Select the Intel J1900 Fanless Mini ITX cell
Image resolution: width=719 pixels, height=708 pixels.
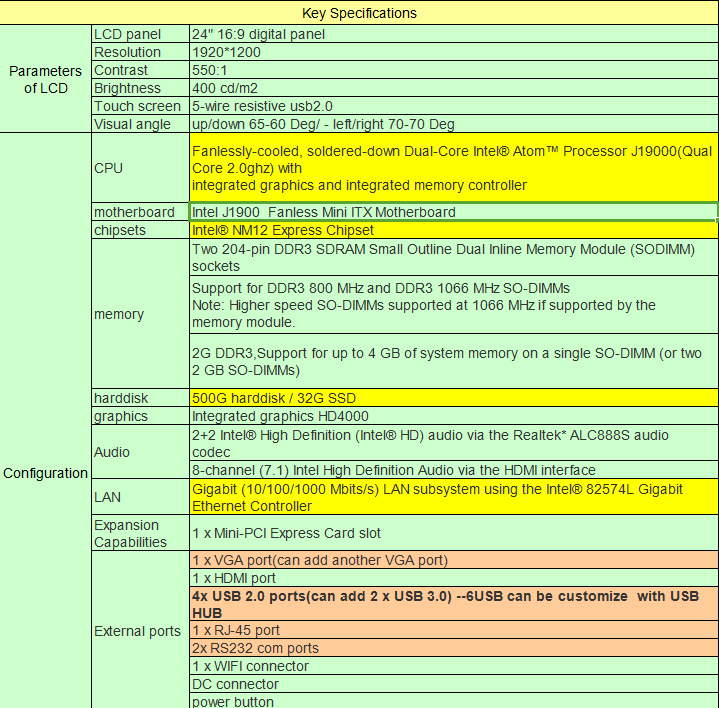(454, 212)
